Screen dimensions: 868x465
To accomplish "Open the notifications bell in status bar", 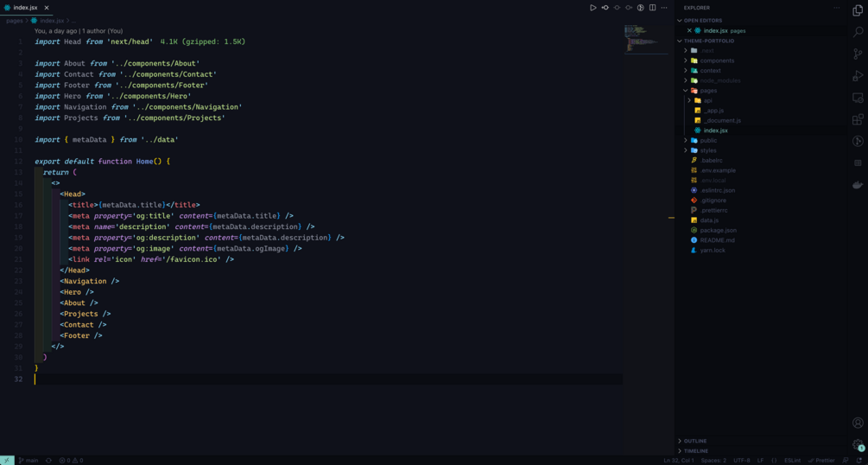I will [x=859, y=461].
